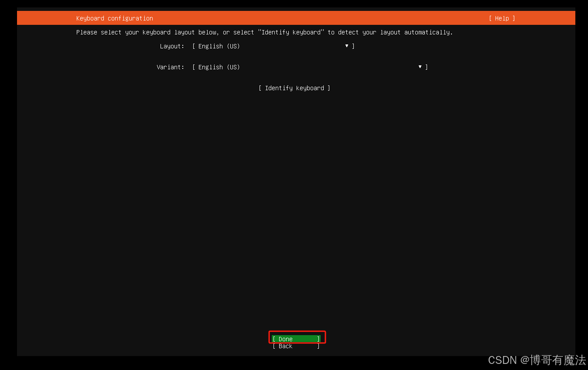The height and width of the screenshot is (370, 588).
Task: Go back to the previous installer step
Action: click(x=297, y=346)
